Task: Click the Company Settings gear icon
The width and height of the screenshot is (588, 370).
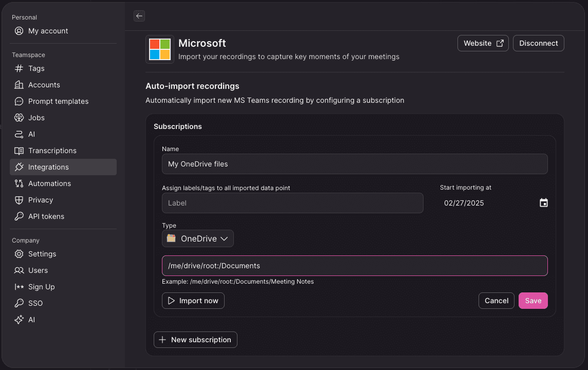Action: tap(19, 254)
